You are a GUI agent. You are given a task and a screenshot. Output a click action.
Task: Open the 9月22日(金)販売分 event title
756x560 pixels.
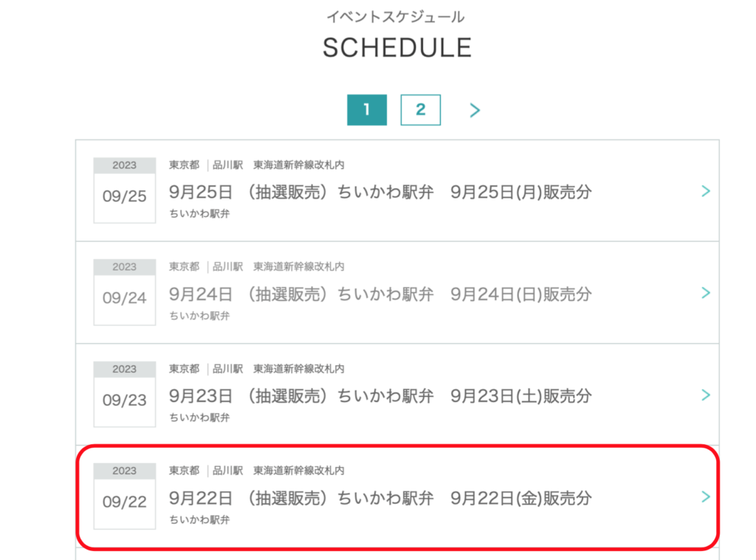(x=380, y=498)
